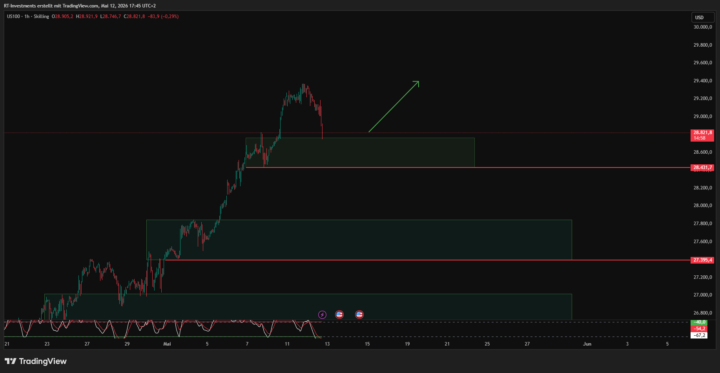The image size is (720, 373).
Task: Click the 28.000,0 price axis label
Action: (x=703, y=205)
